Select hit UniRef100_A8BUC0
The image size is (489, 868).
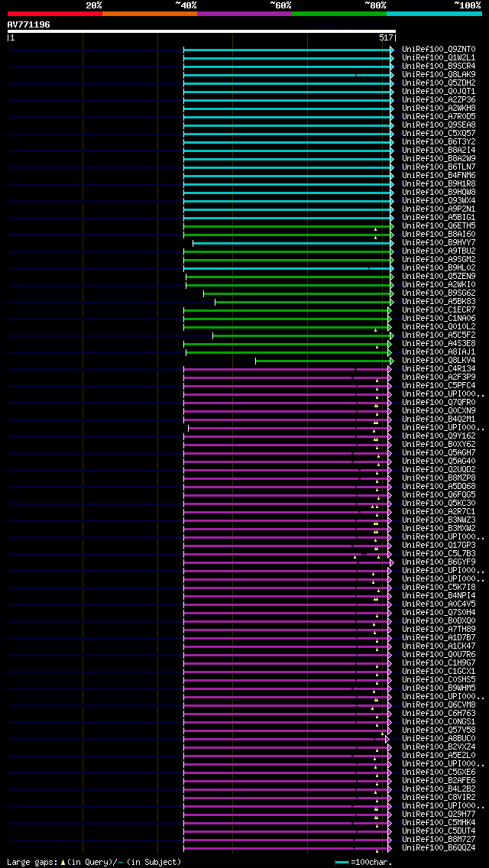(439, 738)
